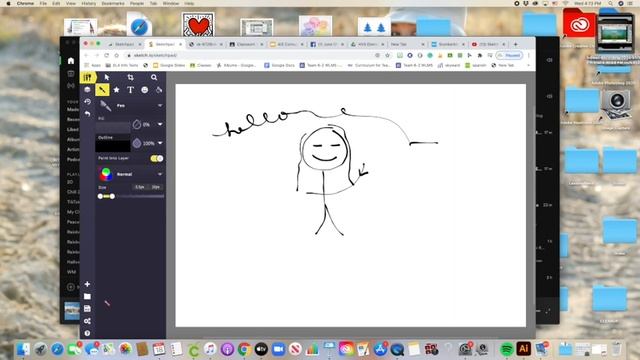Open Zoom from the Dock
Screen dimensions: 640x360
coord(278,349)
